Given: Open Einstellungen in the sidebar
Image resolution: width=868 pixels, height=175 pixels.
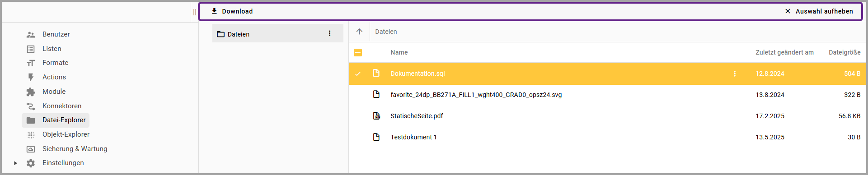Looking at the screenshot, I should tap(63, 163).
